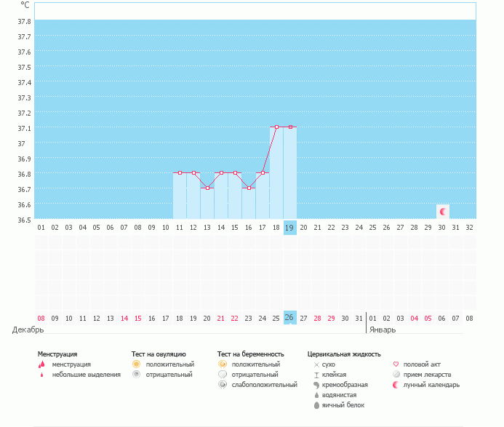Click the яичный белок drop icon
Screen dimensions: 504x427
pyautogui.click(x=316, y=405)
